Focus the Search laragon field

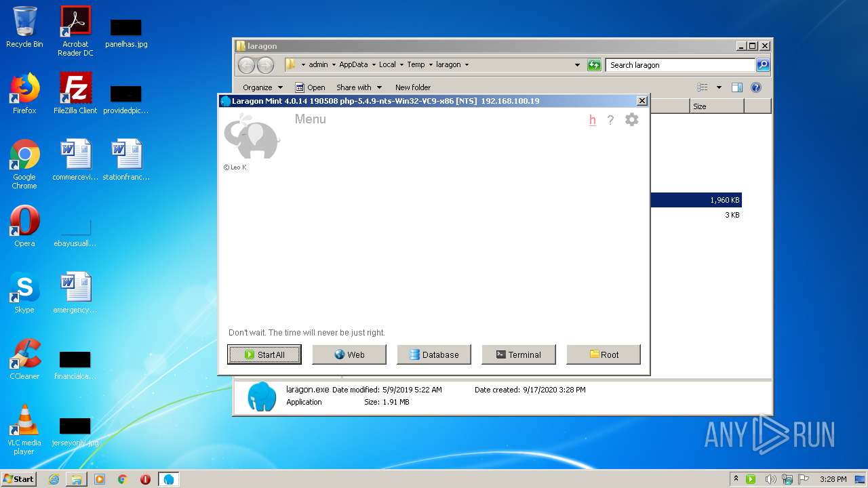pyautogui.click(x=680, y=65)
